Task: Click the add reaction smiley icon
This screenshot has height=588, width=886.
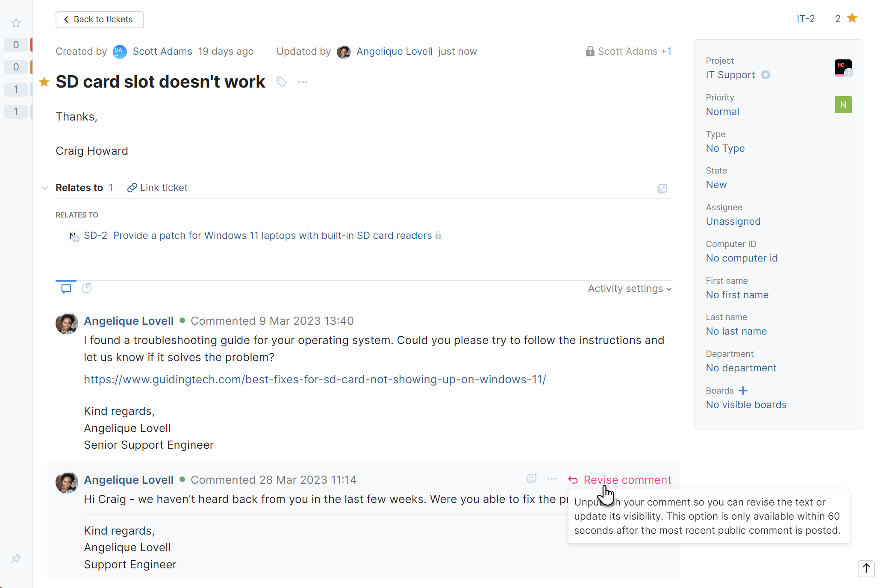Action: pos(531,479)
